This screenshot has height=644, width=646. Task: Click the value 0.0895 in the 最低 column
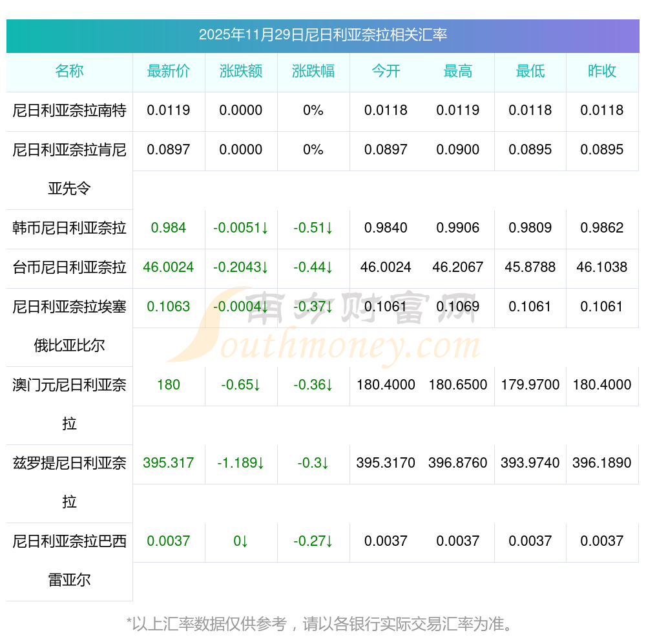(x=530, y=150)
